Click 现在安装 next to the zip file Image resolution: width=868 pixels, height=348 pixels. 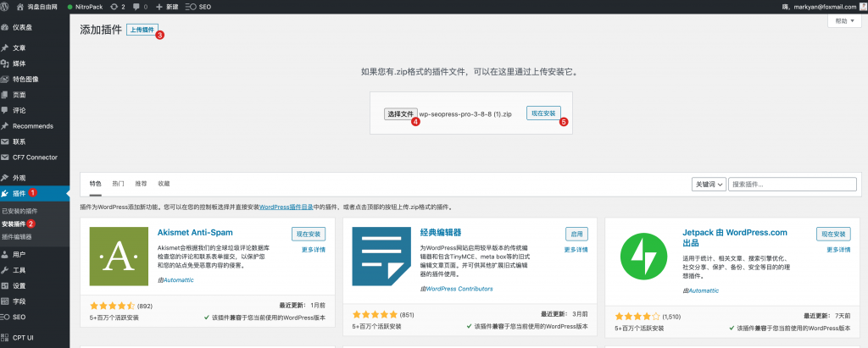(x=542, y=113)
